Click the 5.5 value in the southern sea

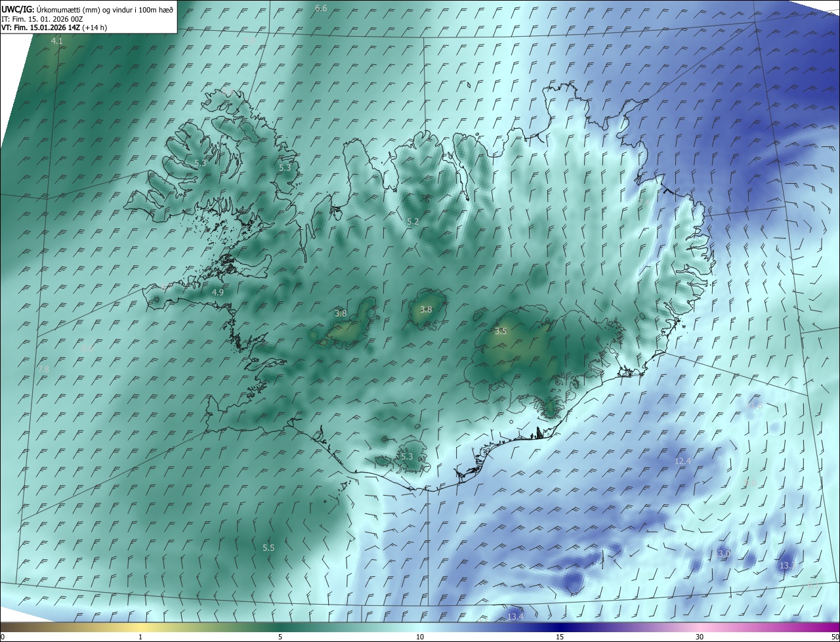[268, 547]
